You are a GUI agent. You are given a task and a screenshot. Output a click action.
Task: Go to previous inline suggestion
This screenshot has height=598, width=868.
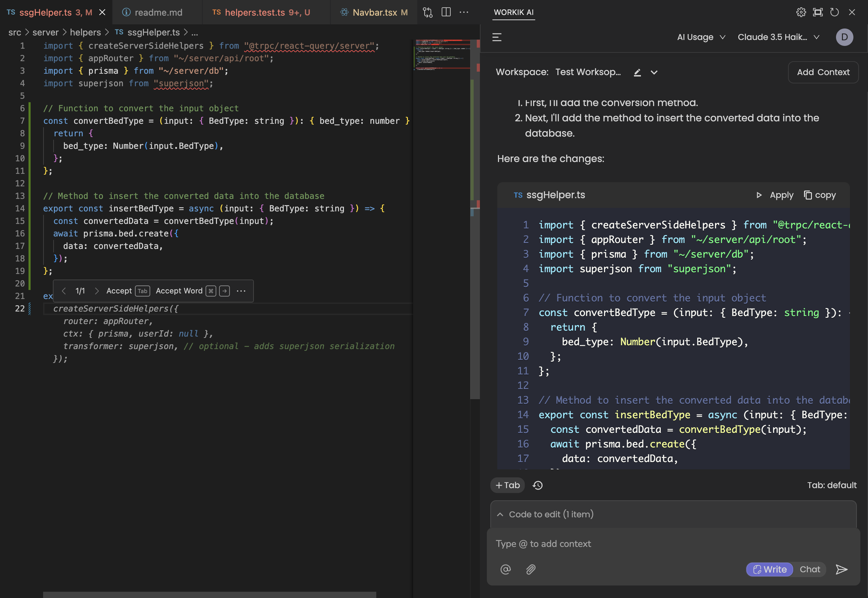tap(64, 291)
